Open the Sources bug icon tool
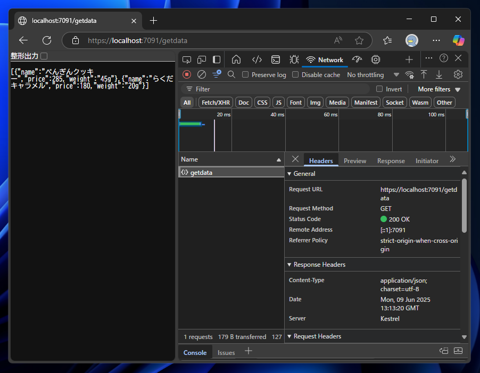 (x=294, y=60)
